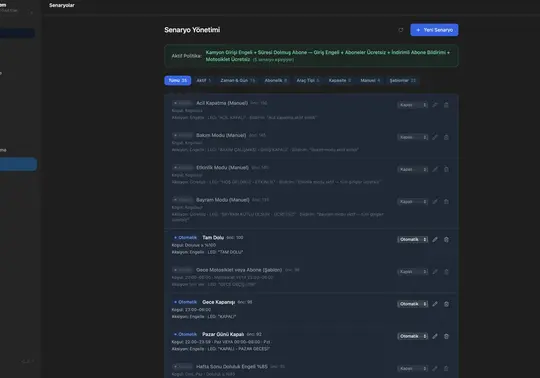Image resolution: width=540 pixels, height=378 pixels.
Task: Edit the Gece Kapanışı scenario
Action: pyautogui.click(x=435, y=304)
